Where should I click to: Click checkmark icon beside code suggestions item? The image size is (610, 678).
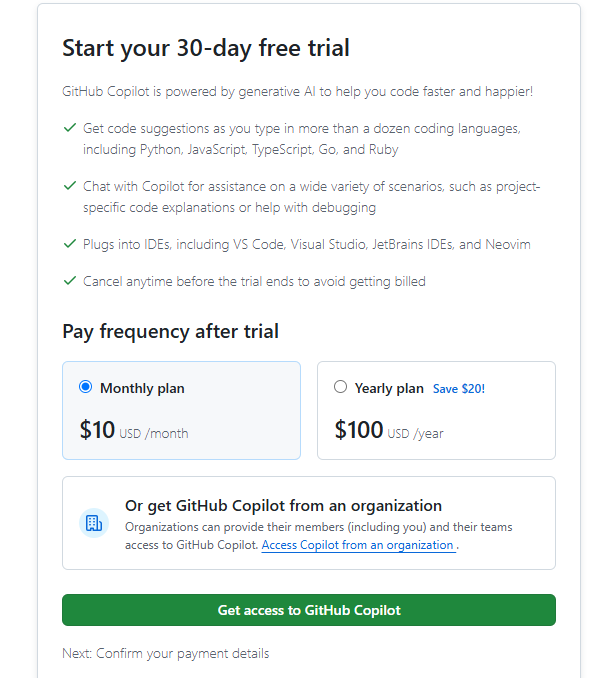pyautogui.click(x=70, y=129)
